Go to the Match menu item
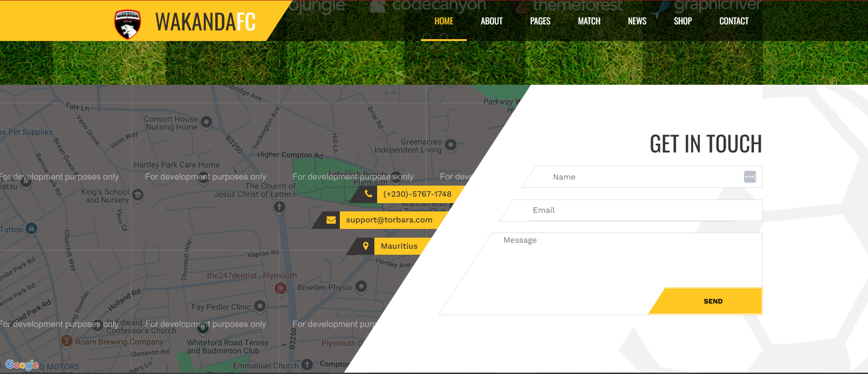This screenshot has width=868, height=374. [589, 21]
